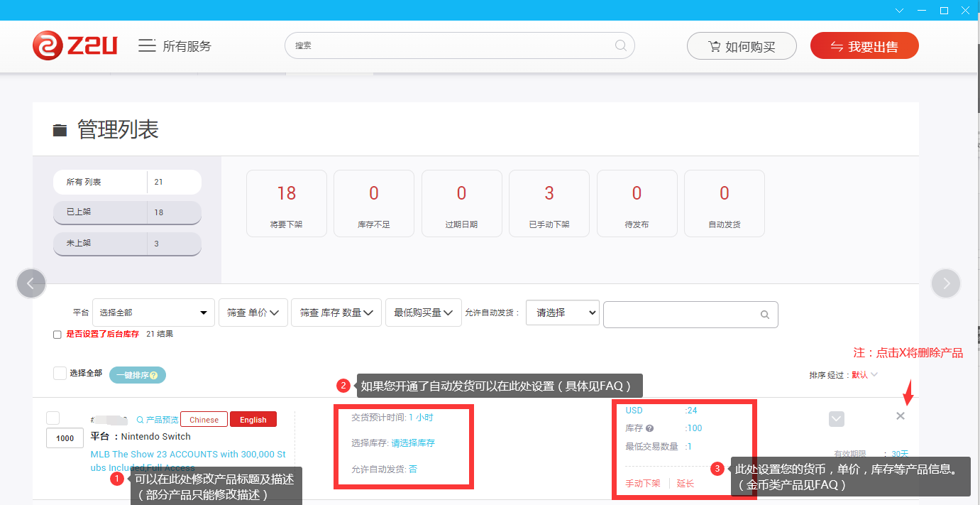Open the 所有服务 hamburger menu

pos(147,45)
